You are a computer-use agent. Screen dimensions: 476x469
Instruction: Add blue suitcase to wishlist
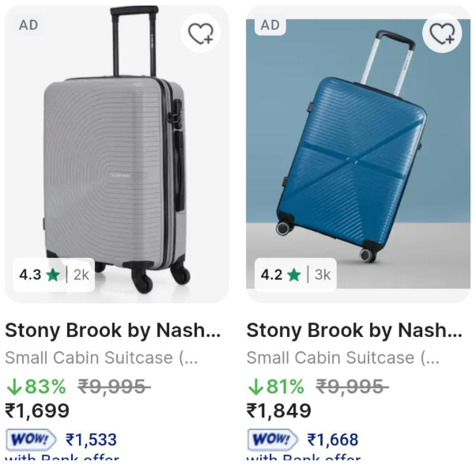coord(442,34)
